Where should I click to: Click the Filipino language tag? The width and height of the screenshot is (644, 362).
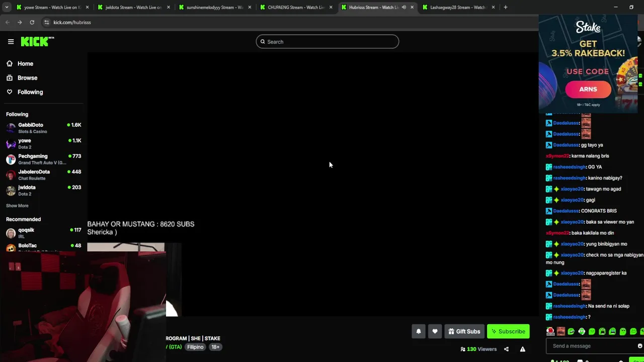195,347
